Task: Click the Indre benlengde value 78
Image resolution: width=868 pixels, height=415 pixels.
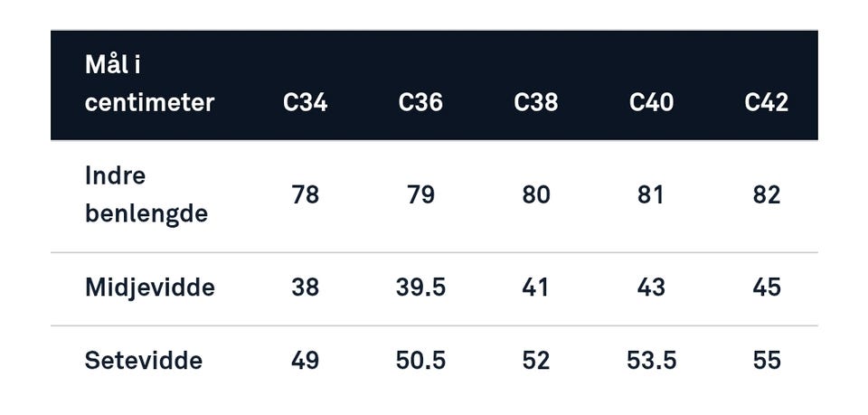Action: coord(305,194)
